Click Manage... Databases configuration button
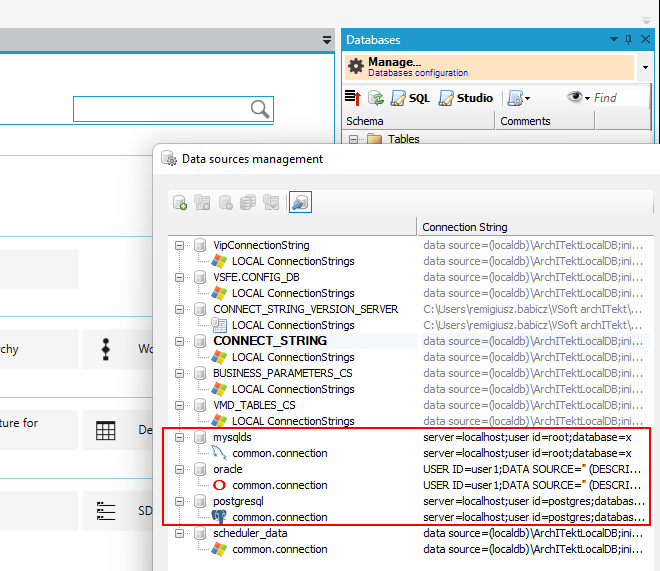 click(490, 67)
